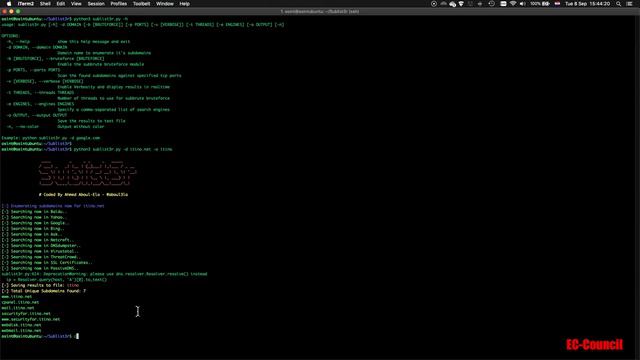640x360 pixels.
Task: Click the 'Total Unique Subdomains Found: 7' line
Action: point(44,291)
